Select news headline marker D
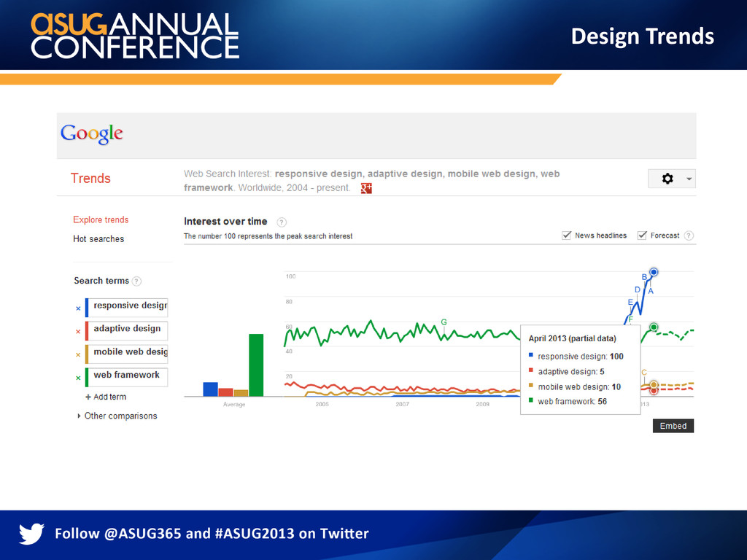Screen dimensions: 747x560 [638, 289]
